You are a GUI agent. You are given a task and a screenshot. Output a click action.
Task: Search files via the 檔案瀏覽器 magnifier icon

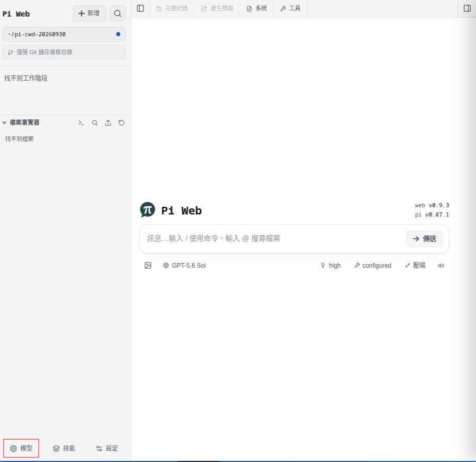[94, 123]
